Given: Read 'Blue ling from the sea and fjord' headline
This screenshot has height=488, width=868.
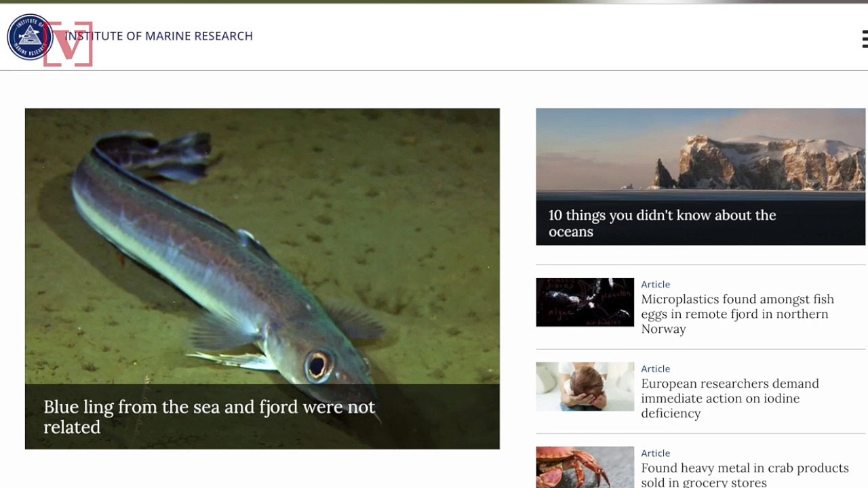Looking at the screenshot, I should coord(209,417).
